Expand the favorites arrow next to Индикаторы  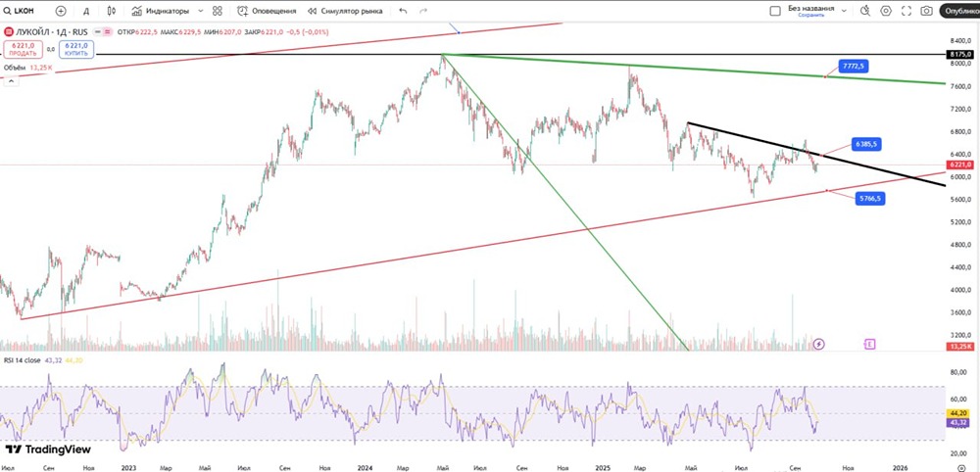click(200, 11)
